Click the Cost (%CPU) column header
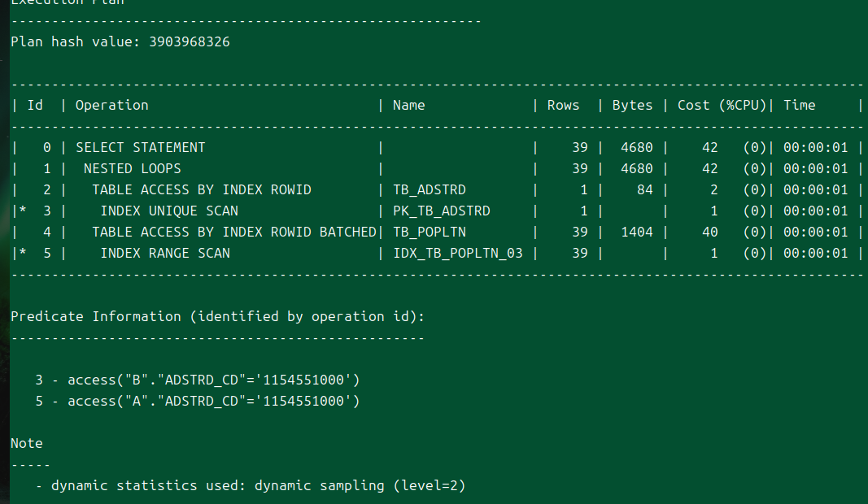The image size is (868, 504). tap(722, 105)
